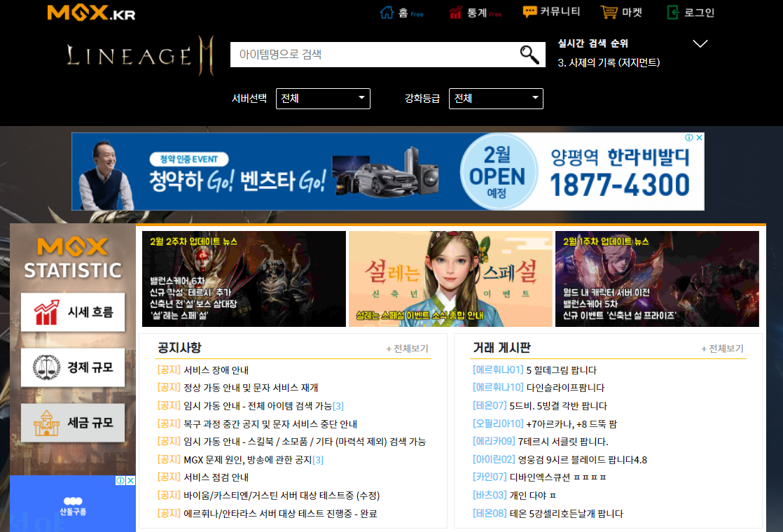Open the 홈 menu item

pyautogui.click(x=401, y=13)
